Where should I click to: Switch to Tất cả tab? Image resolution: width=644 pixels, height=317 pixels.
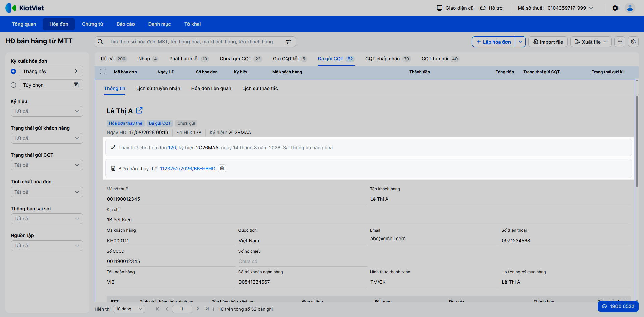pyautogui.click(x=113, y=59)
